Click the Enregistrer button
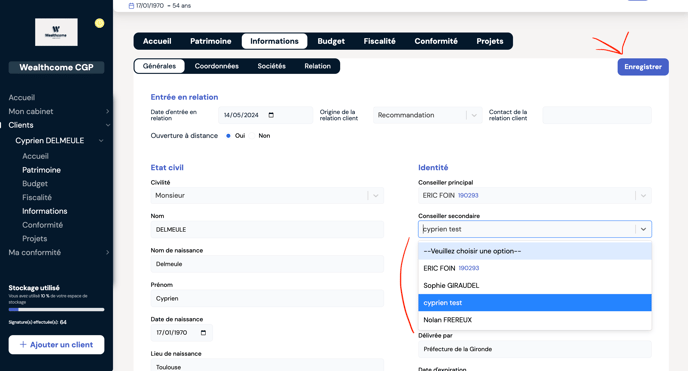The image size is (688, 371). click(643, 67)
